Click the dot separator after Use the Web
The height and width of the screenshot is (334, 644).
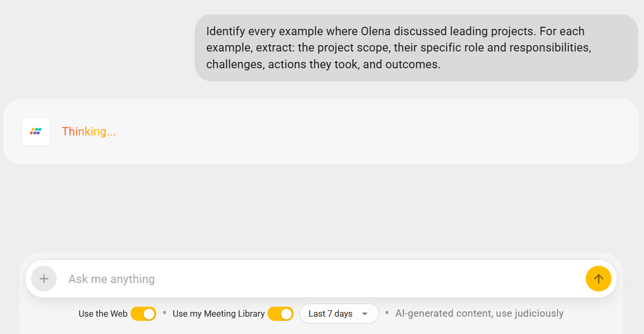click(165, 313)
